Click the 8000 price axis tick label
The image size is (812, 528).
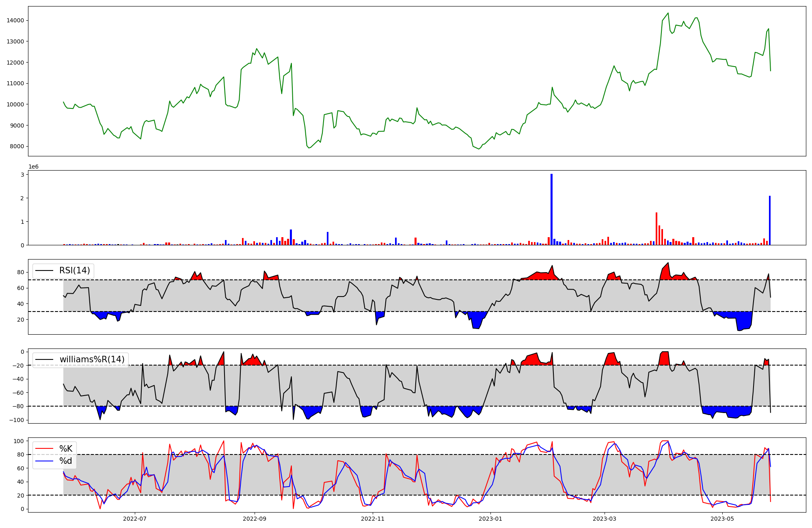pyautogui.click(x=17, y=146)
